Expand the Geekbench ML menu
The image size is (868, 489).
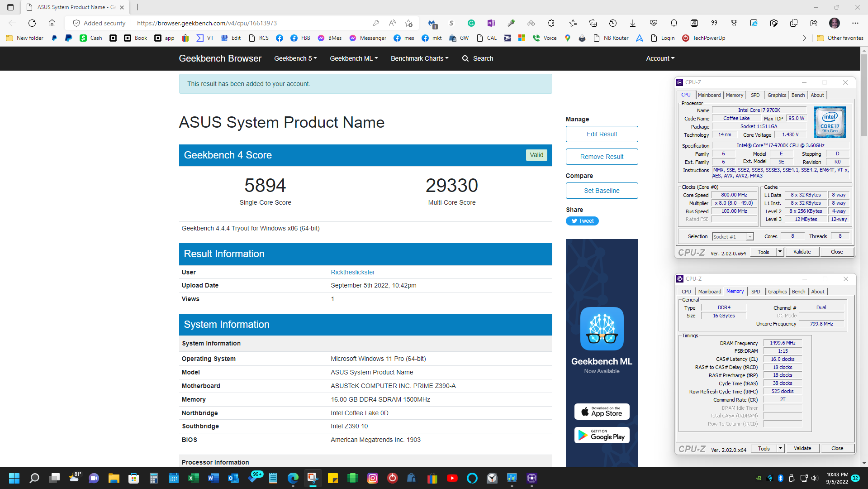(x=354, y=58)
